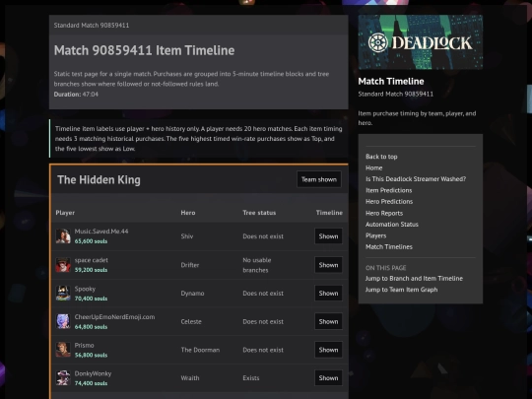The image size is (532, 399).
Task: Click CheerUpEmoNerdEmoji.com player avatar
Action: click(63, 321)
